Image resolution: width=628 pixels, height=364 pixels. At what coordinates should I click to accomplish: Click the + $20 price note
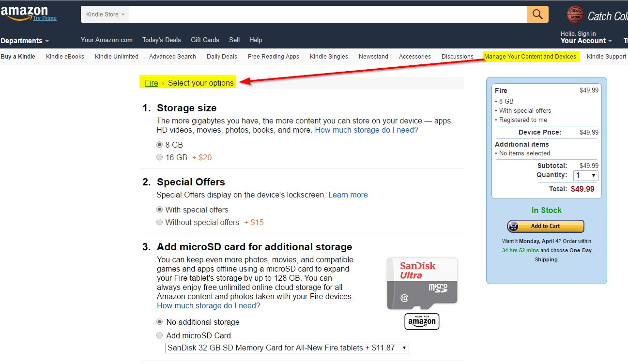coord(202,157)
